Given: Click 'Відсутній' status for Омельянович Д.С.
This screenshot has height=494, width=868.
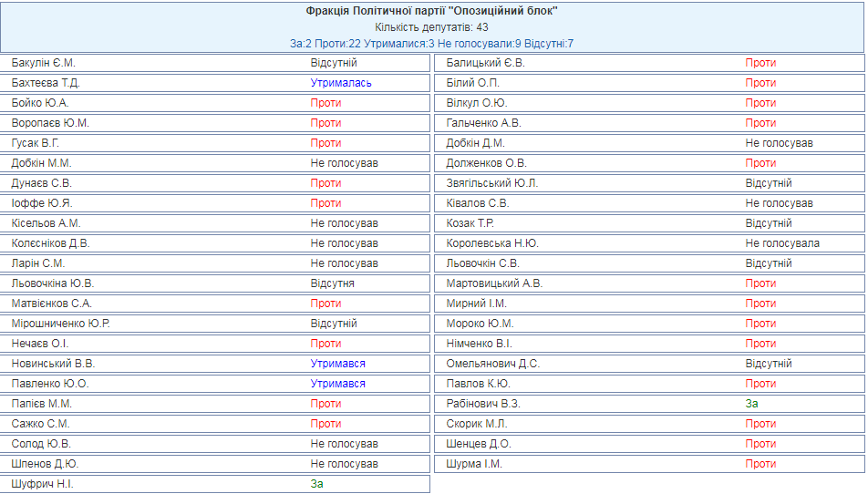Looking at the screenshot, I should [x=769, y=364].
